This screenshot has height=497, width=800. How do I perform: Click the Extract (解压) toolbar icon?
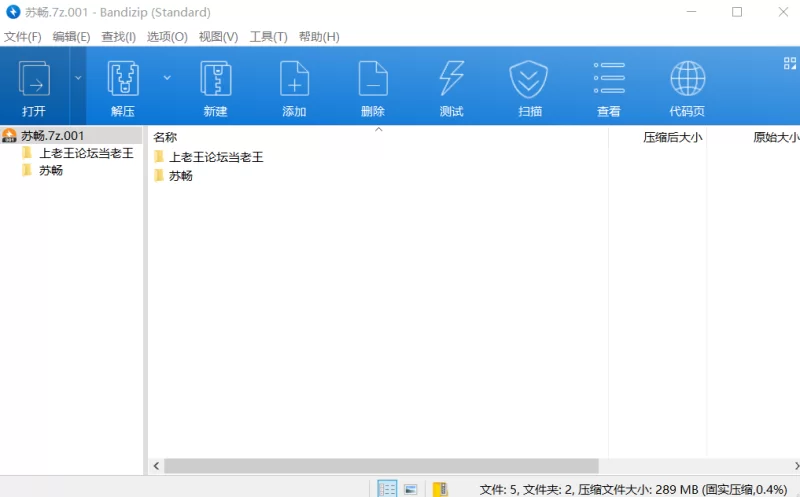(x=123, y=79)
